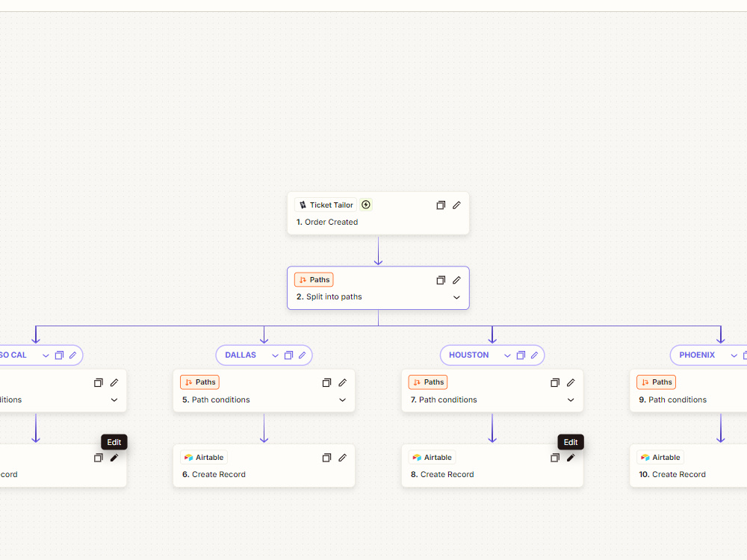Edit the Split into paths step
Viewport: 747px width, 560px height.
pyautogui.click(x=456, y=280)
